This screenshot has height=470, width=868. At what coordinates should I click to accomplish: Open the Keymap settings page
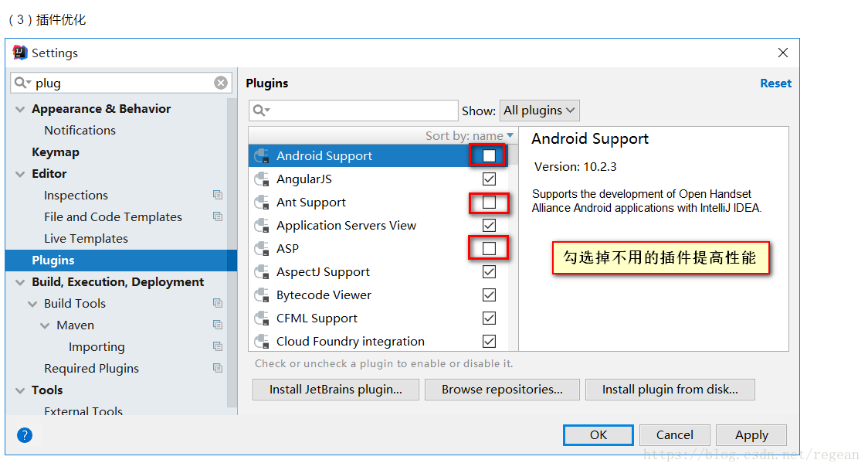(x=56, y=152)
